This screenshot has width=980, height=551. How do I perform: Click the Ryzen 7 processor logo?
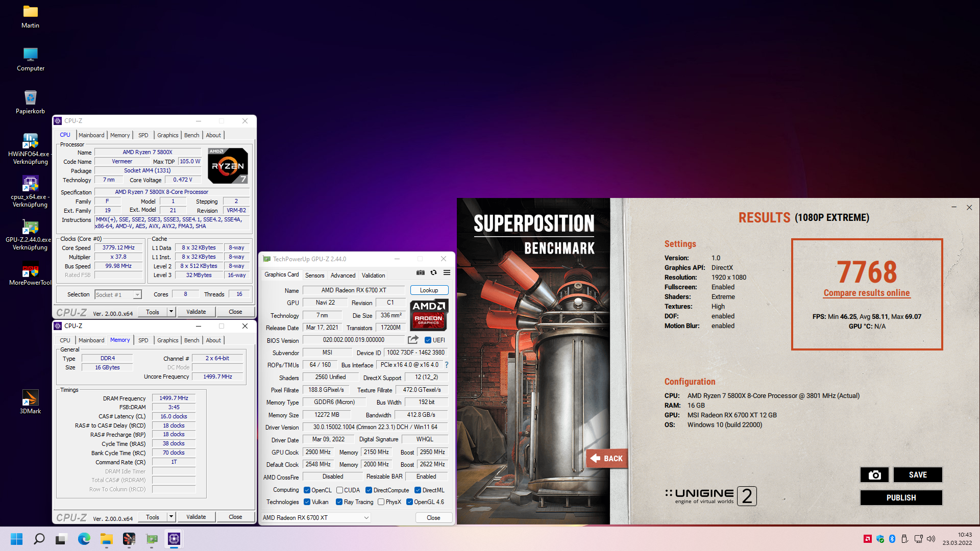coord(228,165)
